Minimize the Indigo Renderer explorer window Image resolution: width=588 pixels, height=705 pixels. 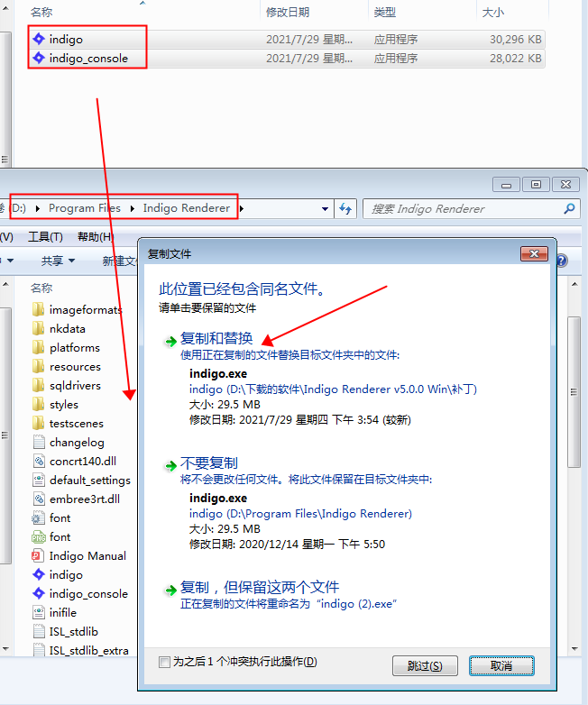click(x=507, y=185)
